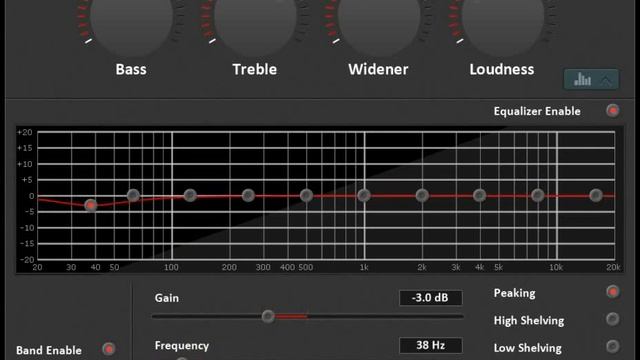Viewport: 640px width, 360px height.
Task: Click the Gain label
Action: [x=167, y=298]
